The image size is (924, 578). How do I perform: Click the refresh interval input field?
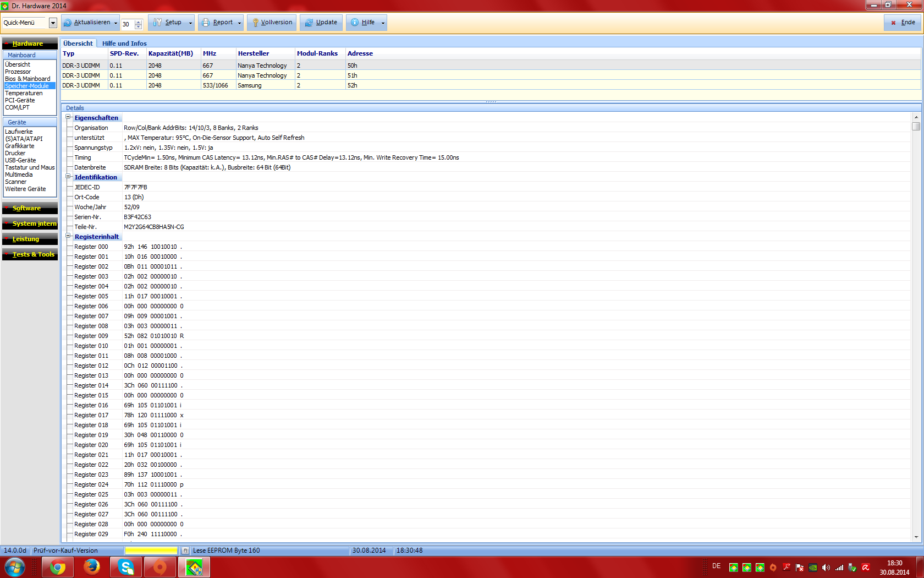(128, 24)
